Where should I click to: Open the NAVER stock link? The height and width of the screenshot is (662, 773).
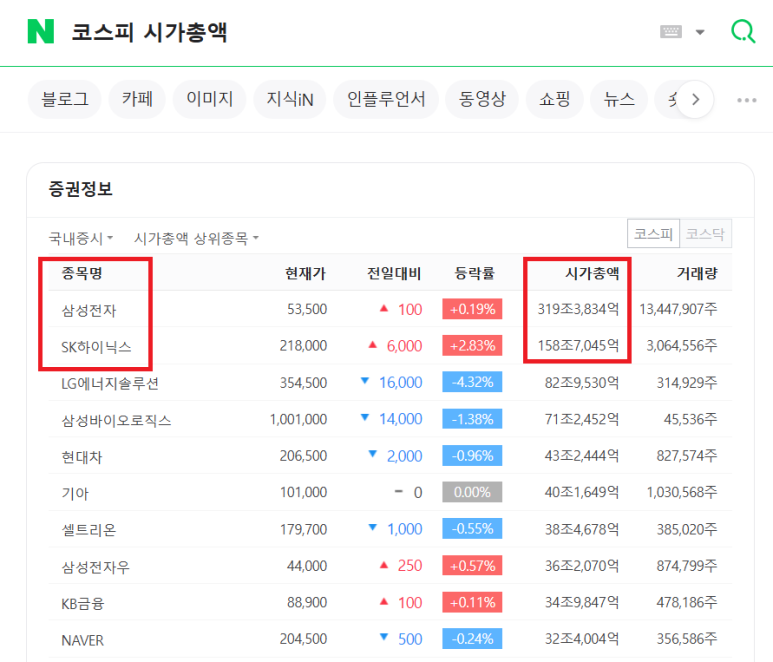click(82, 640)
